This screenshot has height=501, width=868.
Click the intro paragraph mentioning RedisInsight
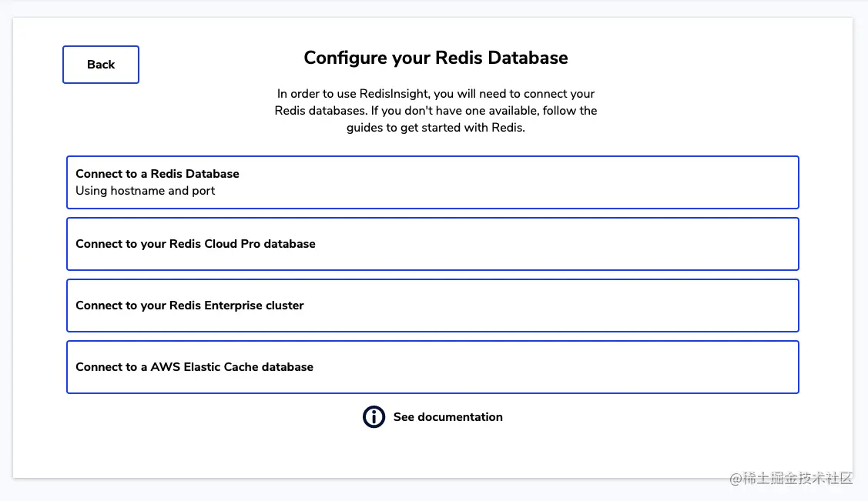pos(436,111)
